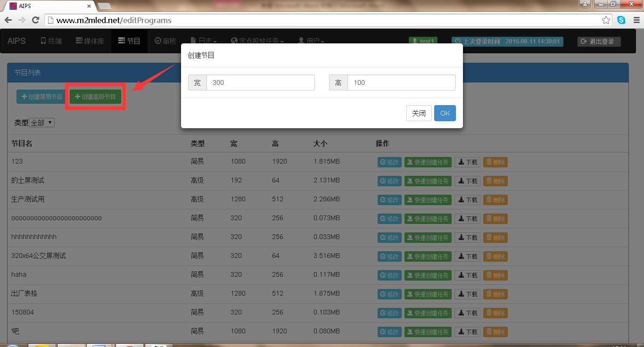The height and width of the screenshot is (347, 644).
Task: Click the address bar URL
Action: pos(114,20)
